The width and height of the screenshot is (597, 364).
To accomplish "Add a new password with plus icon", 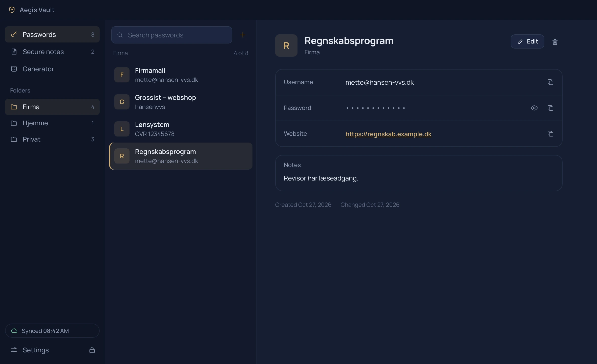I will pos(243,35).
